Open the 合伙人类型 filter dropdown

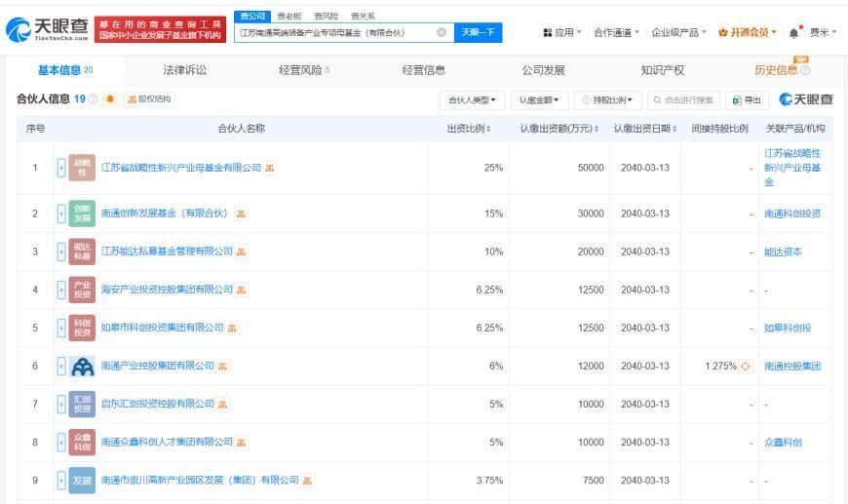[x=472, y=100]
